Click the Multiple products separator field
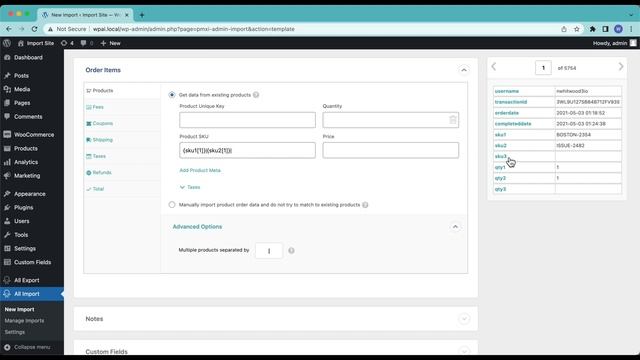The image size is (640, 360). click(269, 251)
